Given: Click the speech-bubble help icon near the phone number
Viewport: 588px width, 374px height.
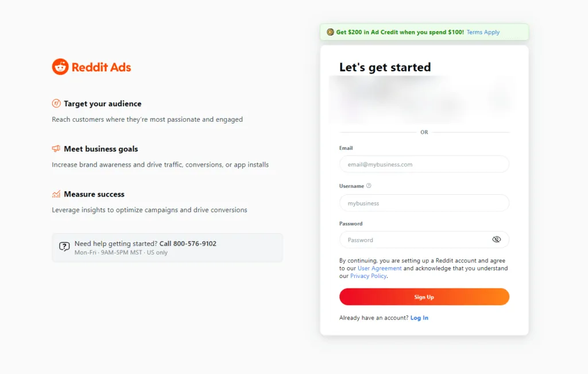Looking at the screenshot, I should point(63,247).
